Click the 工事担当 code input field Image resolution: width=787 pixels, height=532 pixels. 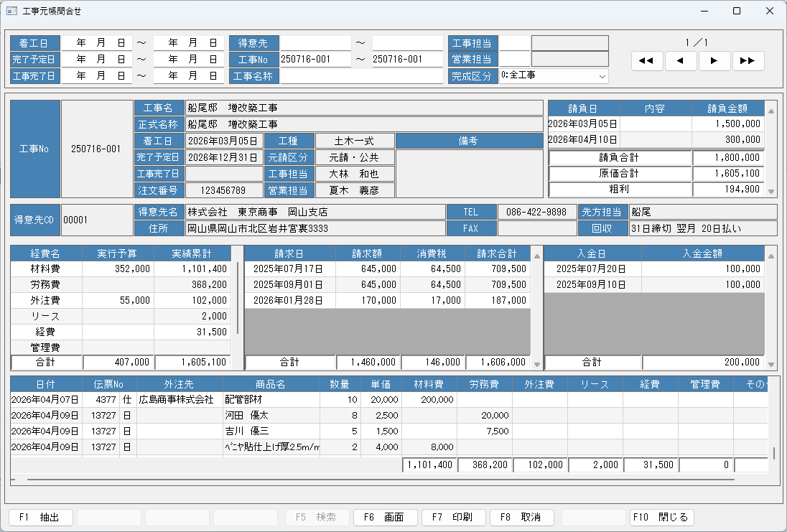514,43
